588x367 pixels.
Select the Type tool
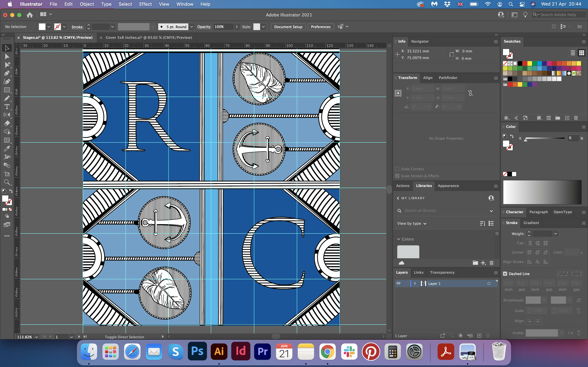[7, 107]
